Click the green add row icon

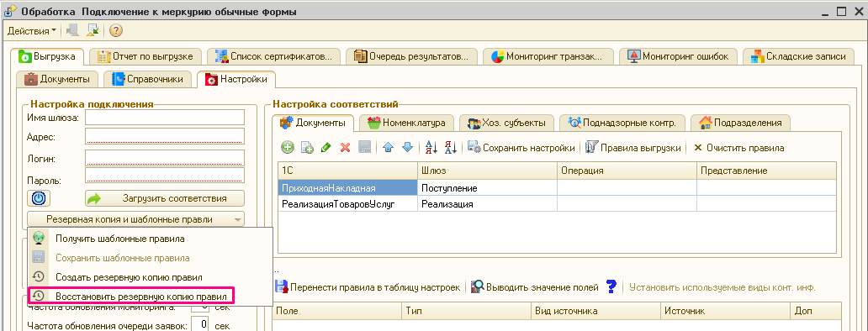point(288,148)
